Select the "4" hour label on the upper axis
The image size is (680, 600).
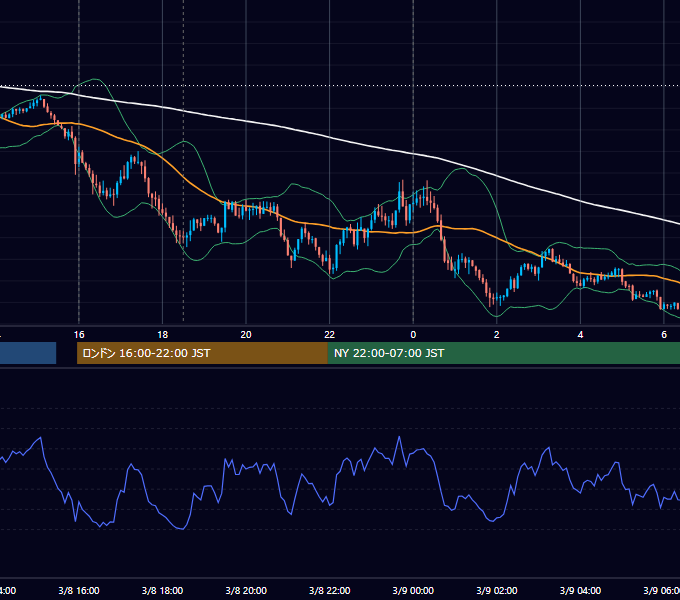(x=580, y=335)
